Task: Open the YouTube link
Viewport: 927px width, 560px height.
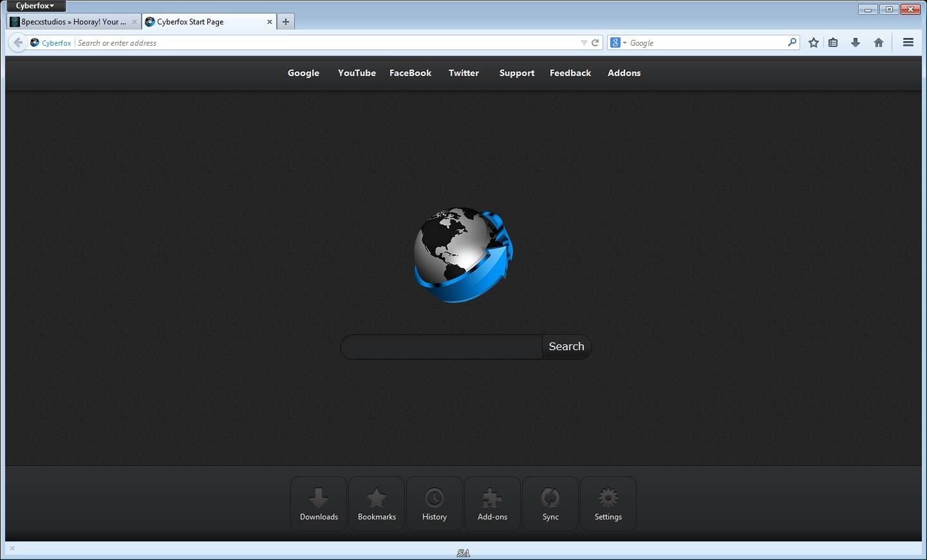Action: [x=357, y=73]
